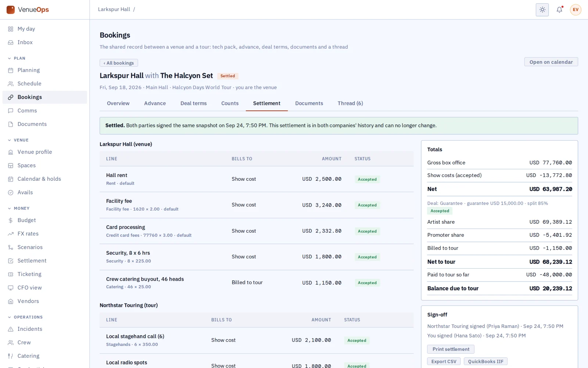Screen dimensions: 588x368
Task: Open the EV user avatar menu
Action: point(576,10)
